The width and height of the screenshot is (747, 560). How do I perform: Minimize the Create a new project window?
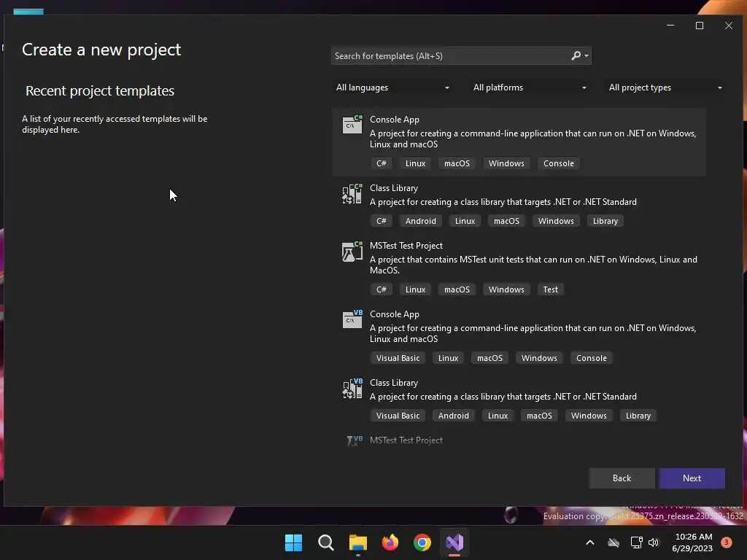(670, 26)
